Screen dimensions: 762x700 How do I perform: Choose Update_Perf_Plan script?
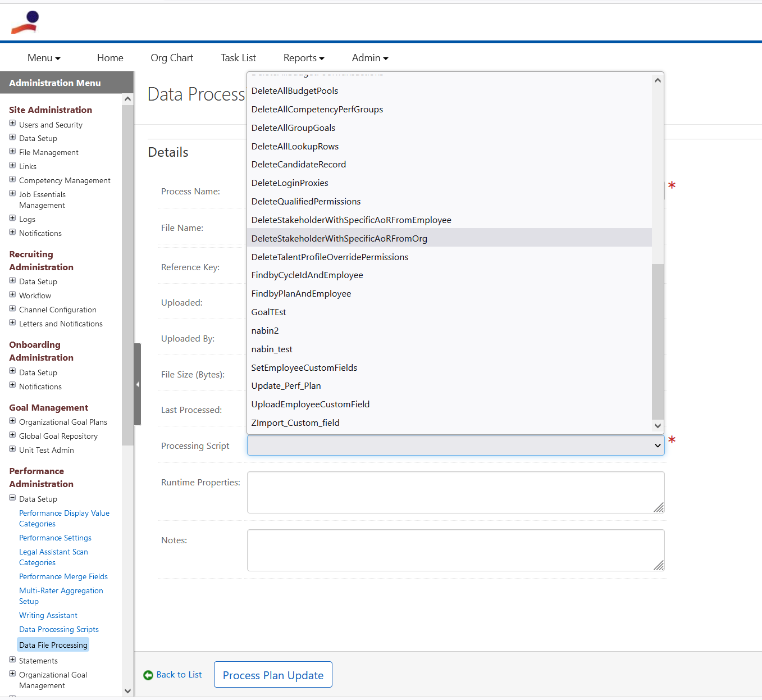[x=449, y=386]
